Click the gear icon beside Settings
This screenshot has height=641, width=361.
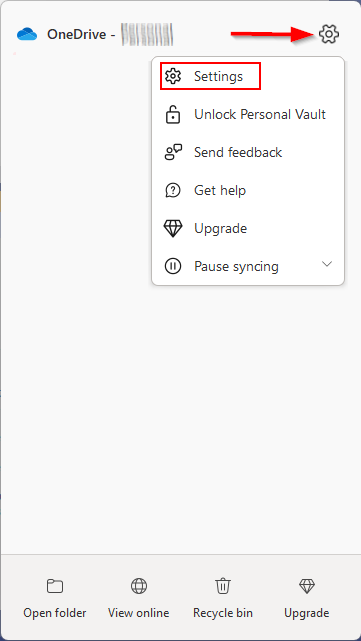(x=173, y=76)
